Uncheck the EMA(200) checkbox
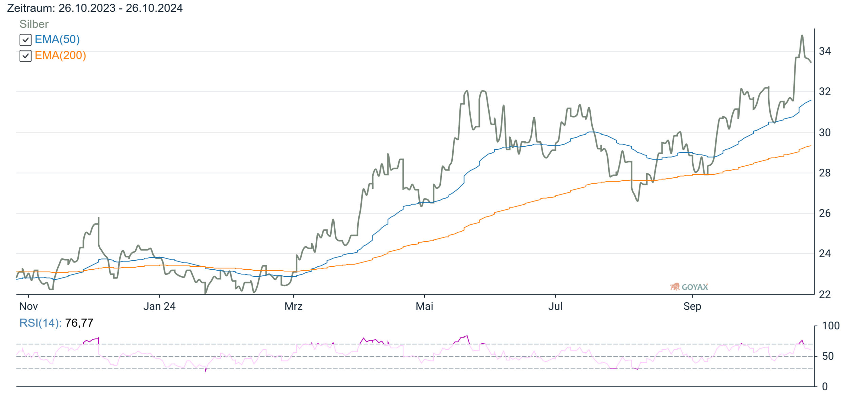This screenshot has width=868, height=416. (25, 56)
